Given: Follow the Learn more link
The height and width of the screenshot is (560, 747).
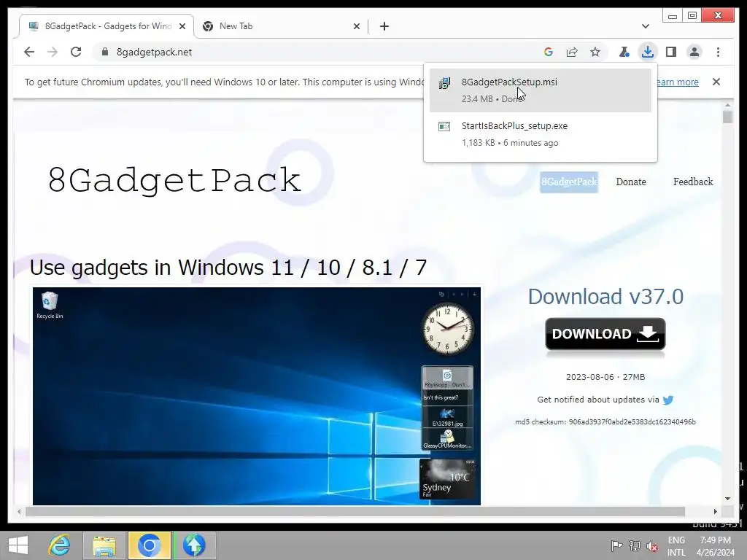Looking at the screenshot, I should click(x=678, y=82).
